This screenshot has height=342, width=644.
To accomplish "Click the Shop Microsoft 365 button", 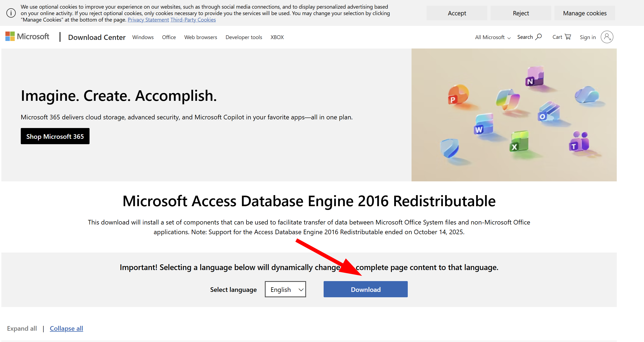I will pos(55,136).
